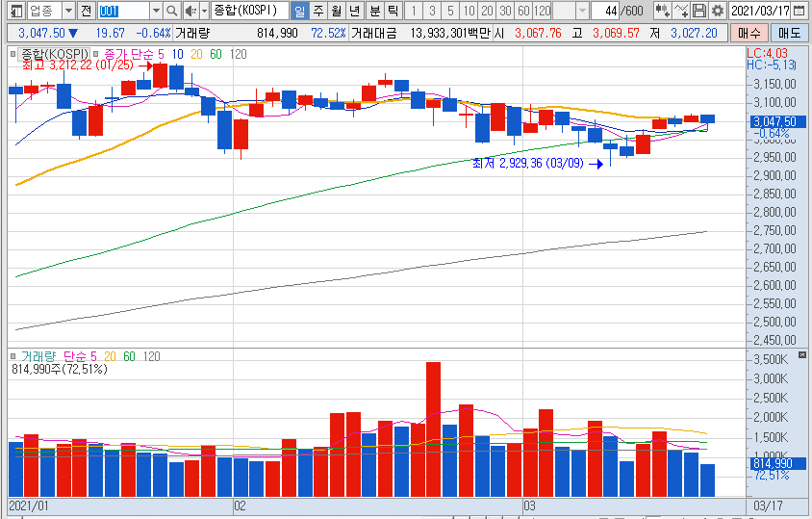The image size is (812, 519).
Task: Select the 년 yearly period tab
Action: click(355, 10)
